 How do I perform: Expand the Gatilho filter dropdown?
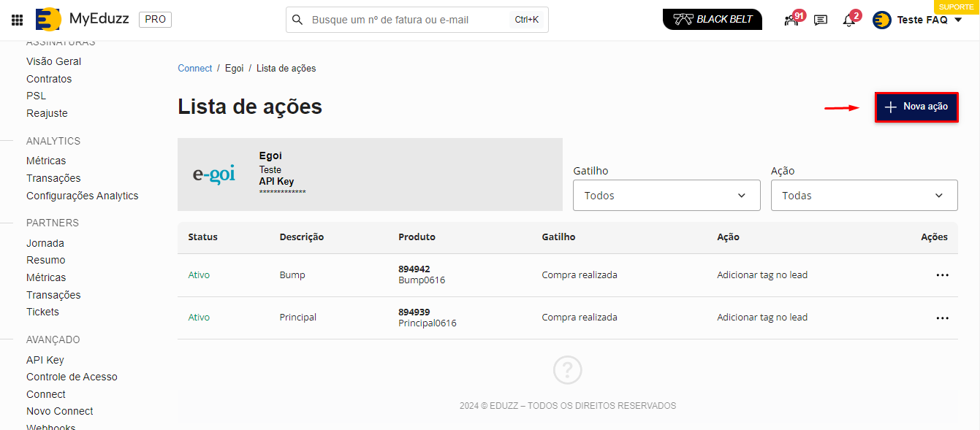coord(666,196)
